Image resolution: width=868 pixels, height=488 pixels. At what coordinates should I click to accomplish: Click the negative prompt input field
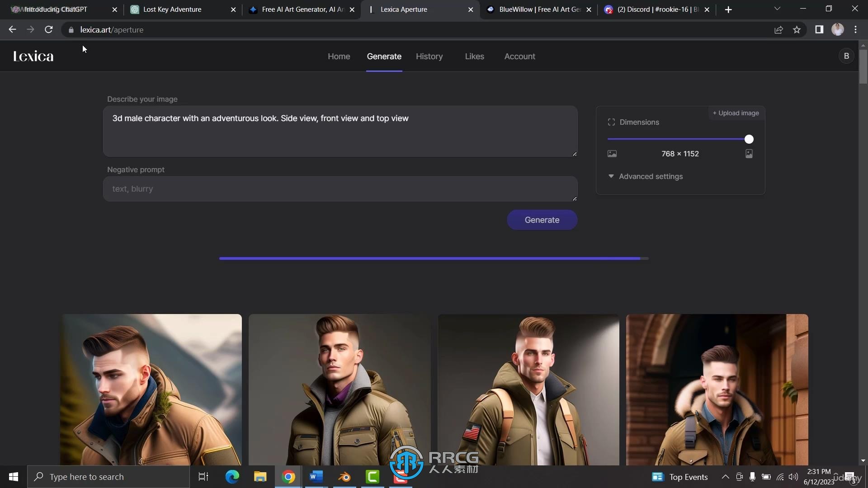[340, 188]
